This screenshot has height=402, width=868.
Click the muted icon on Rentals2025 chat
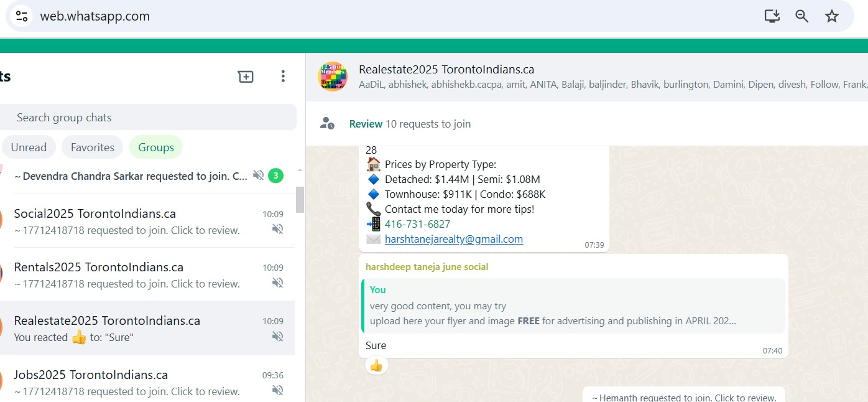pyautogui.click(x=277, y=283)
